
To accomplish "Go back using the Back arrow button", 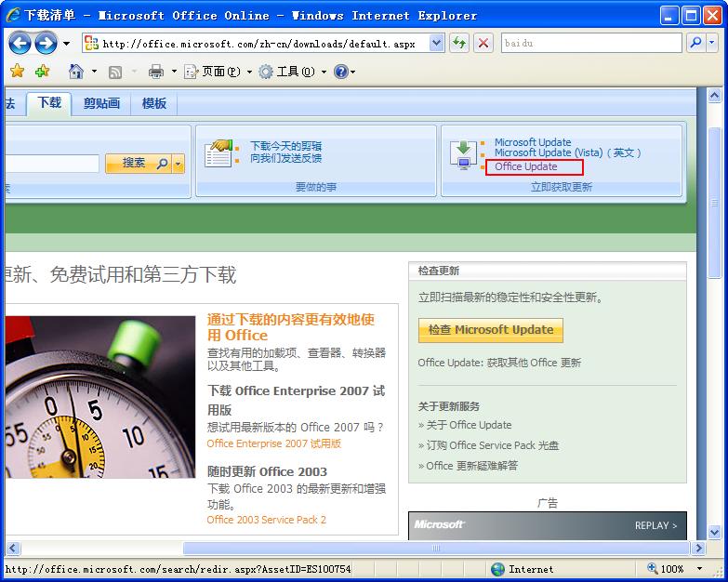I will coord(20,44).
